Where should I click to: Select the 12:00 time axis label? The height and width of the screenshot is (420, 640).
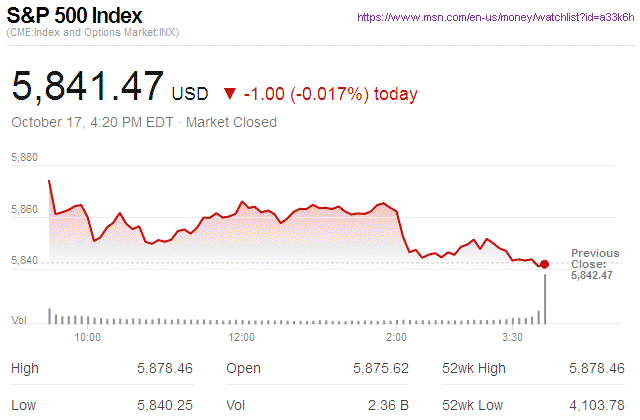point(242,337)
